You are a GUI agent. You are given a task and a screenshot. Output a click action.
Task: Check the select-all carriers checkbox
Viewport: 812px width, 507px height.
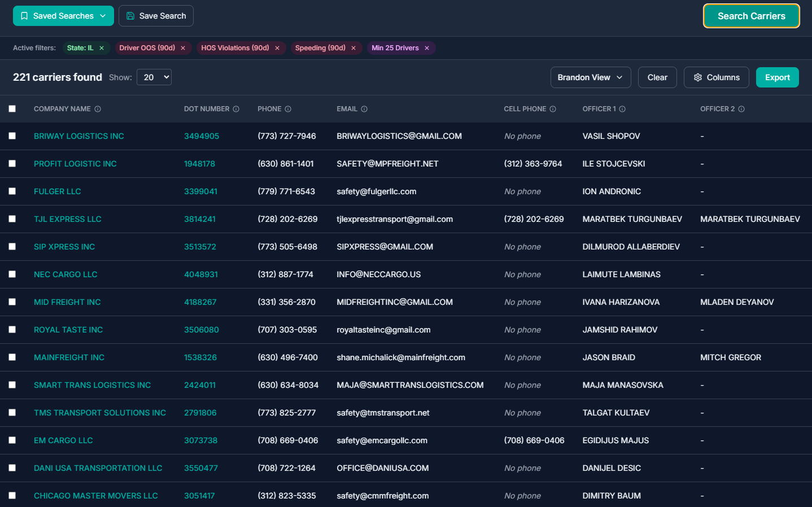[12, 108]
